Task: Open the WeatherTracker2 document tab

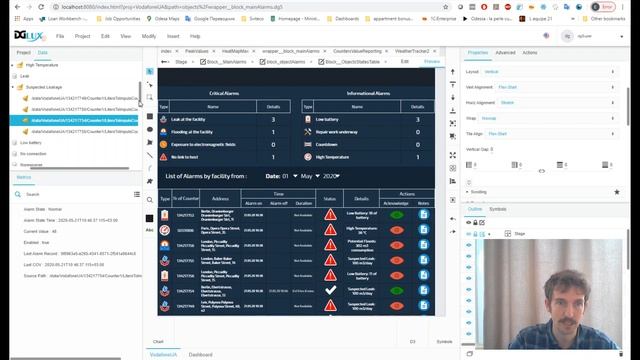Action: point(412,51)
